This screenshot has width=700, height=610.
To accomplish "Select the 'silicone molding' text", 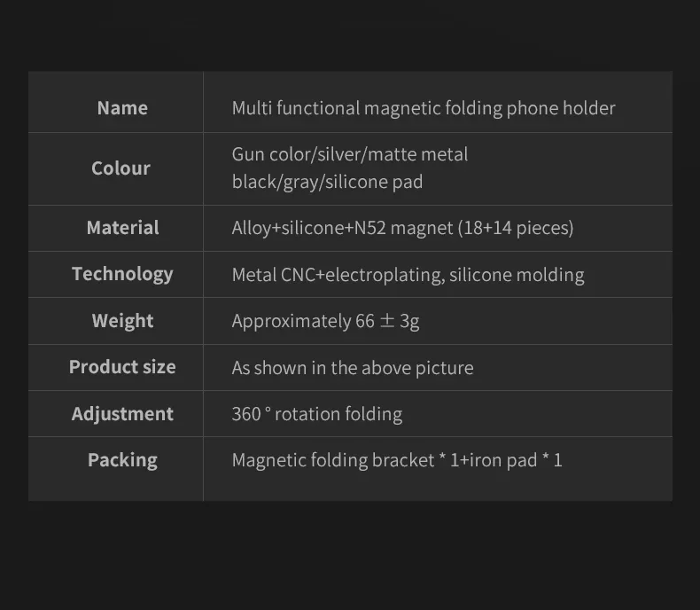I will point(517,275).
